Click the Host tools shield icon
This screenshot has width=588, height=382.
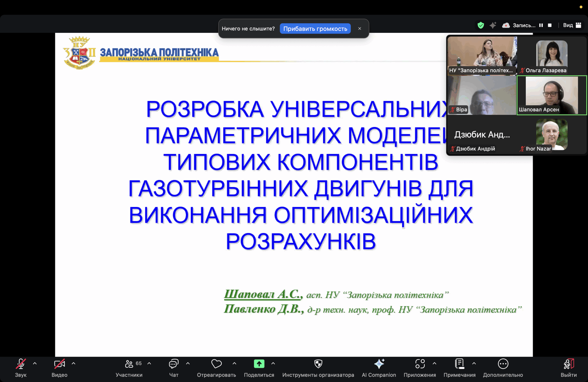pos(318,364)
